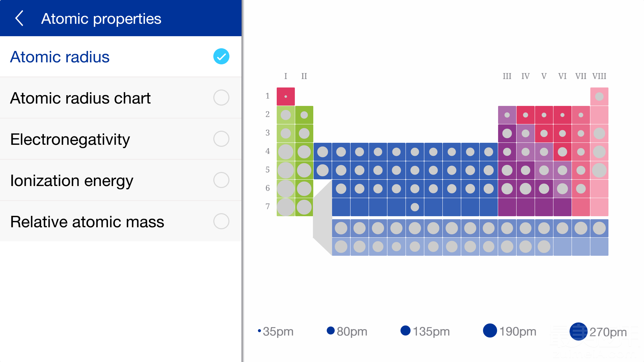Select the period 2 cell in group I
This screenshot has height=362, width=644.
(x=285, y=115)
